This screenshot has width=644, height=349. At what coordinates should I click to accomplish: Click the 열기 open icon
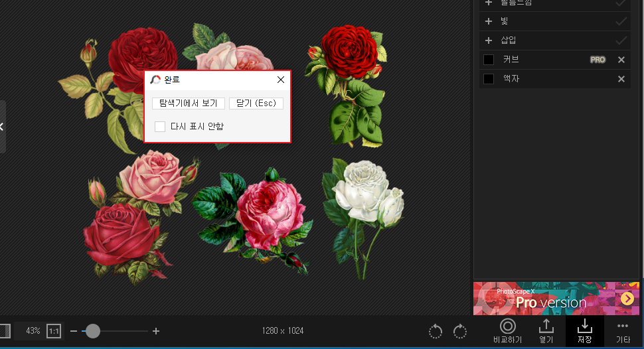546,331
